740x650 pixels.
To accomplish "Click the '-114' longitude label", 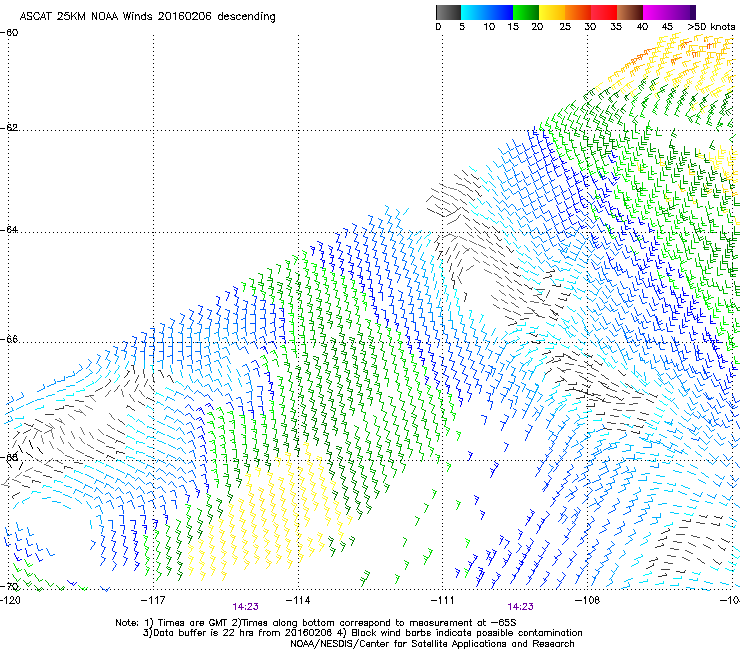I will (x=298, y=600).
